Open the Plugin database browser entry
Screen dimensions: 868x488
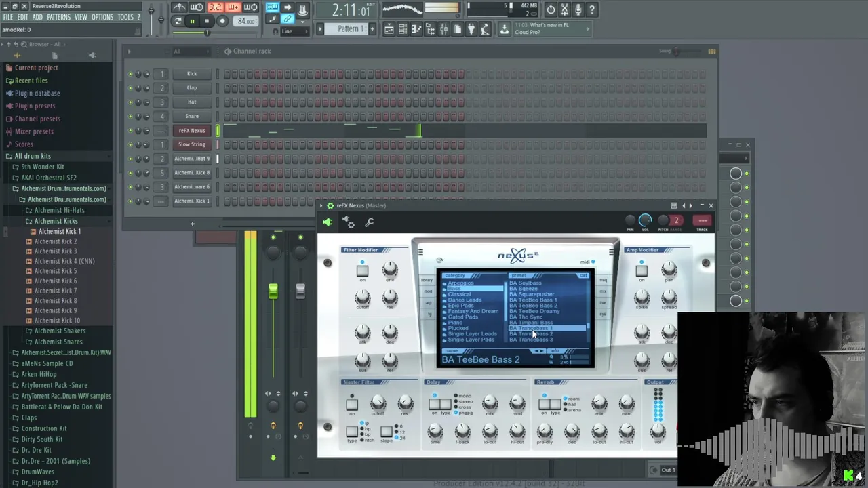pyautogui.click(x=37, y=93)
